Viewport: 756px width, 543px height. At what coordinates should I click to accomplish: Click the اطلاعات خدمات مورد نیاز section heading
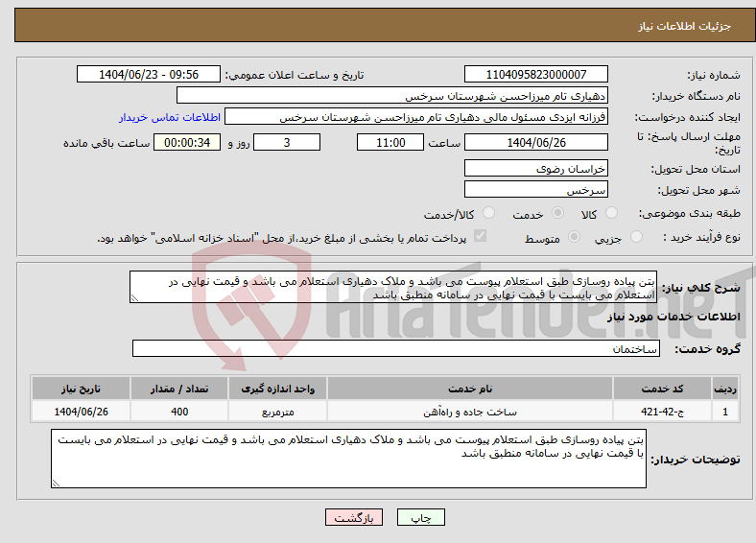tap(673, 317)
